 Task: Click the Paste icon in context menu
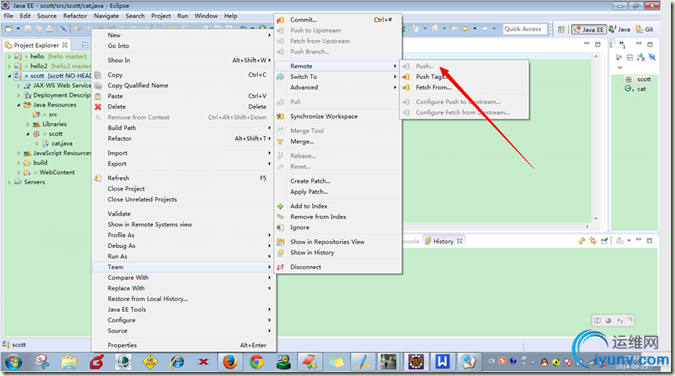98,96
